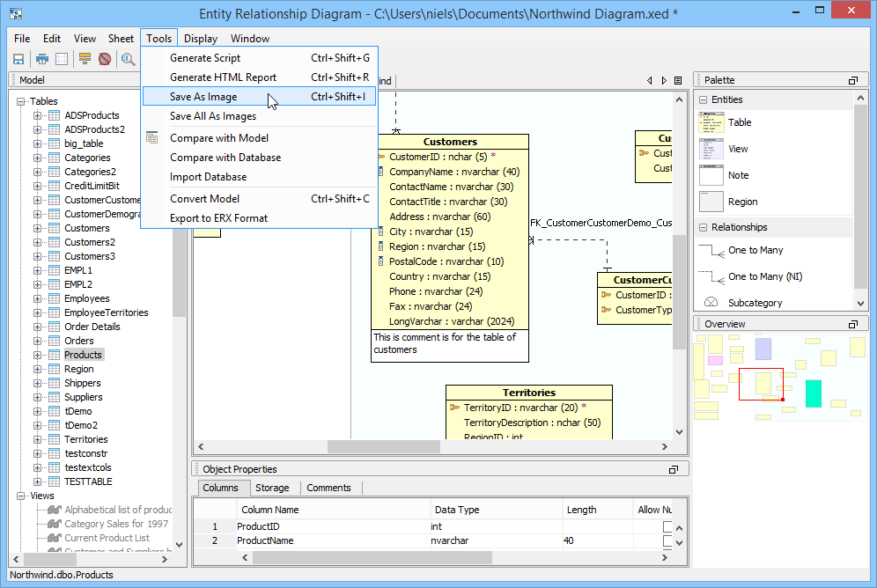Viewport: 877px width, 588px height.
Task: Click the Territories table header in diagram
Action: (529, 393)
